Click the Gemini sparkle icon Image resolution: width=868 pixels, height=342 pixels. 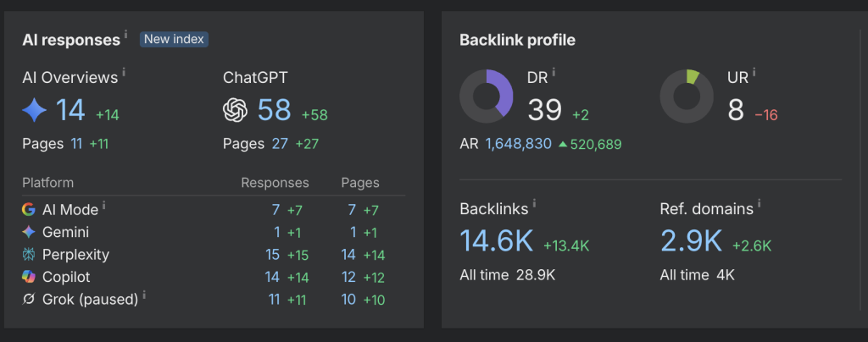[x=28, y=232]
